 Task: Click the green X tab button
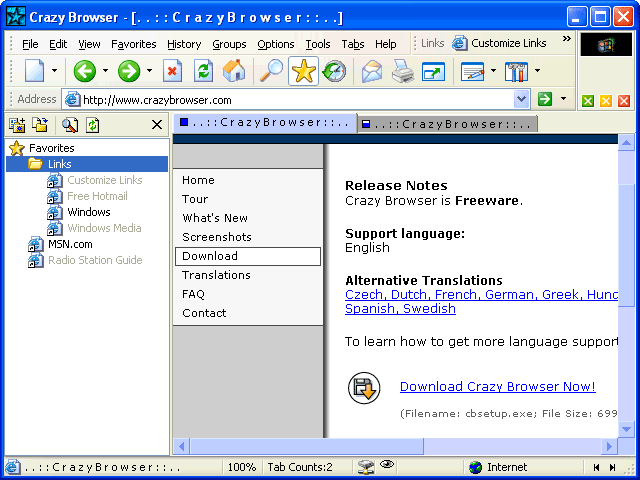(588, 101)
